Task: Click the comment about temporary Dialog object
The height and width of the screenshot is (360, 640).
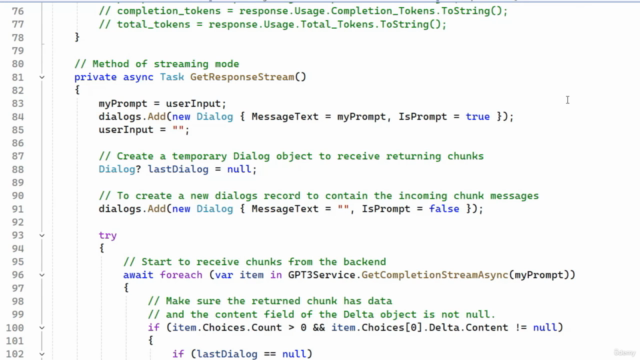Action: pos(291,156)
